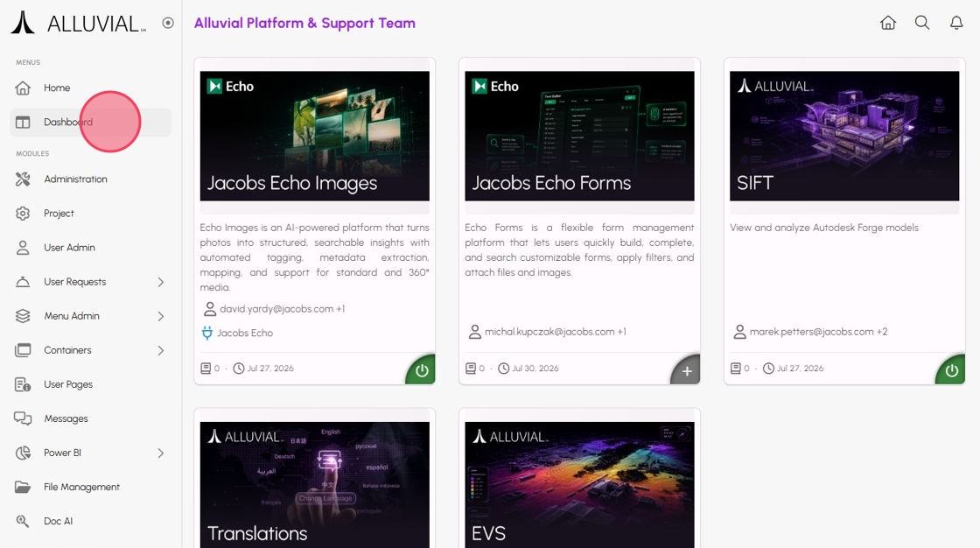Click the Menu Admin layers icon
The image size is (980, 548).
(x=23, y=316)
